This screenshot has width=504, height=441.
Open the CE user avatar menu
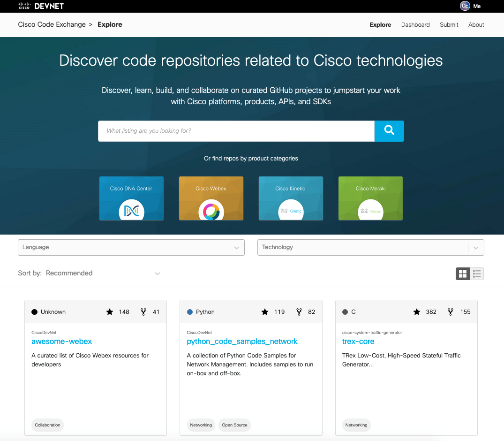tap(464, 6)
